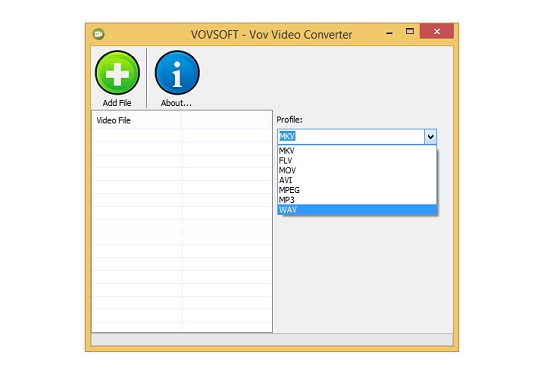Maximize the Vov Video Converter window
550x383 pixels.
point(409,32)
